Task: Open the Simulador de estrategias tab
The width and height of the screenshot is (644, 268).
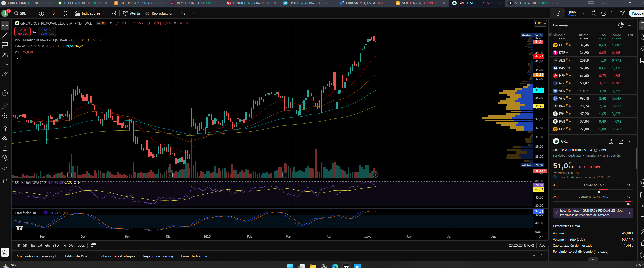Action: click(x=115, y=256)
